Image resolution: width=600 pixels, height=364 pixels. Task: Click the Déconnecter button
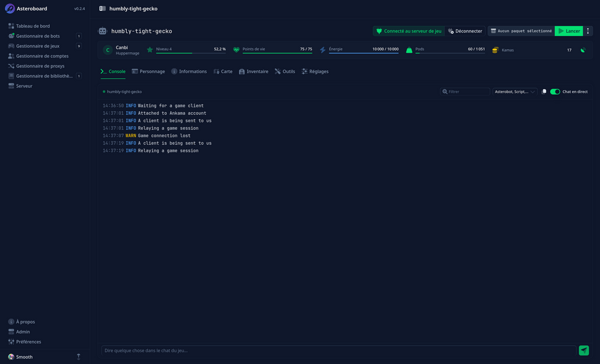click(465, 31)
